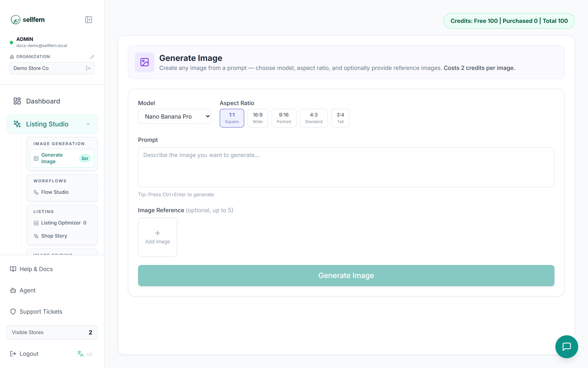This screenshot has width=588, height=368.
Task: Click the organization building icon
Action: tap(12, 57)
